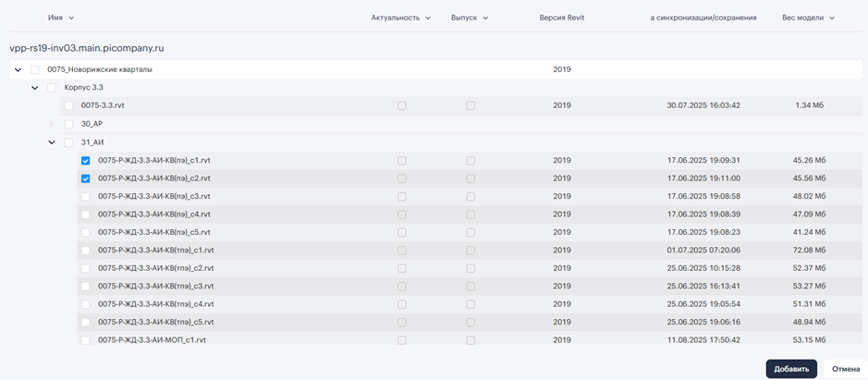Check the entire 31_АИ folder checkbox
The height and width of the screenshot is (380, 868).
coord(69,142)
